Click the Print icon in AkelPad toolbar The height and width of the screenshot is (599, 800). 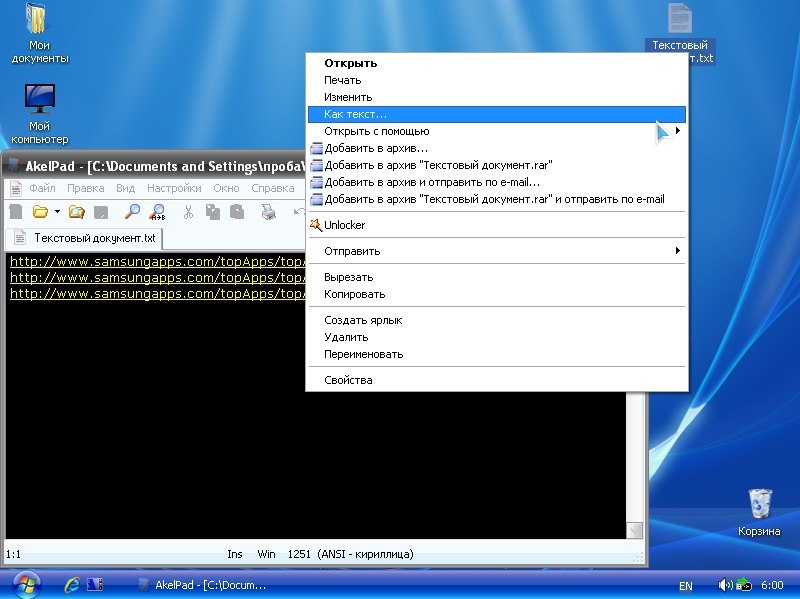coord(268,211)
